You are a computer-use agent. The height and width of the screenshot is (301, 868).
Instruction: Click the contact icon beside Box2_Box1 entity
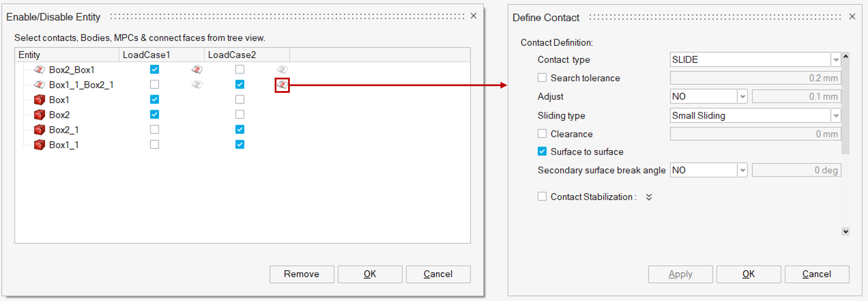coord(39,70)
